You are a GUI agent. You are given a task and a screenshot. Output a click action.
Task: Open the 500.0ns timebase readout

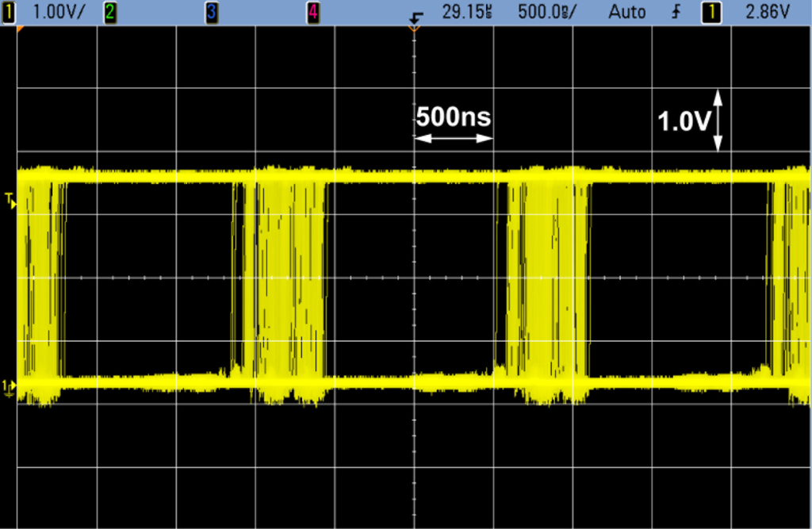549,12
